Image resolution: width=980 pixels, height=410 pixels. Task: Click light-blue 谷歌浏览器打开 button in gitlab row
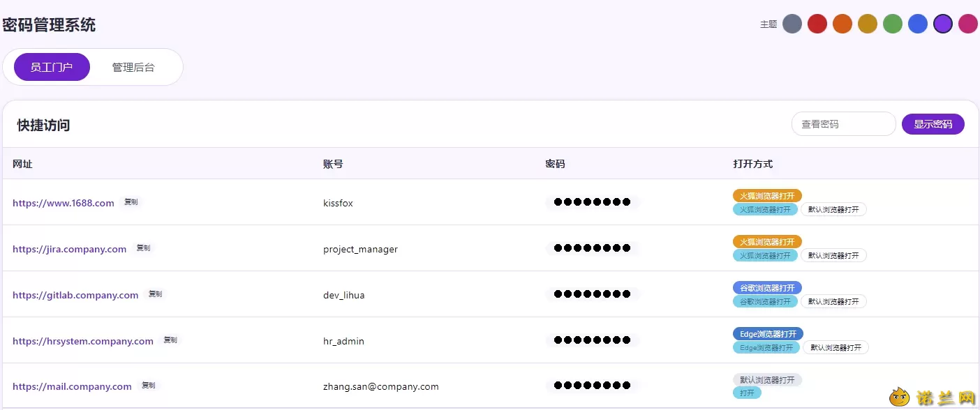pos(765,301)
